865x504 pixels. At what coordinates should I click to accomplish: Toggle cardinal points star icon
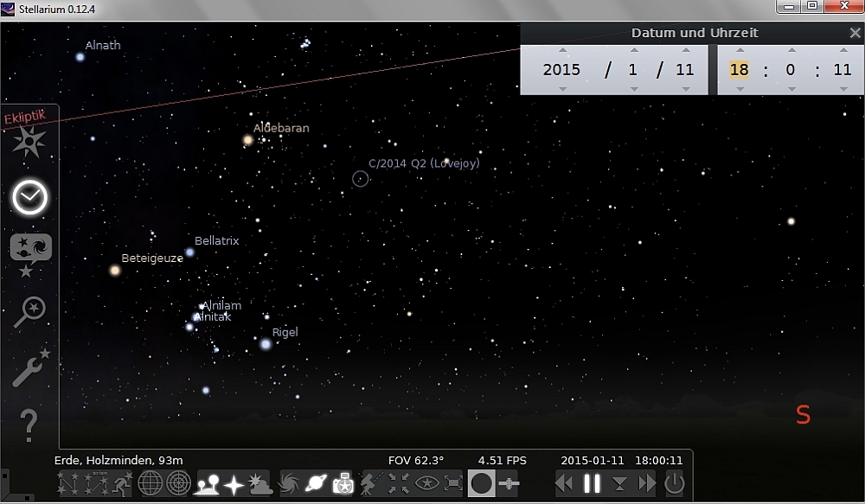click(234, 485)
